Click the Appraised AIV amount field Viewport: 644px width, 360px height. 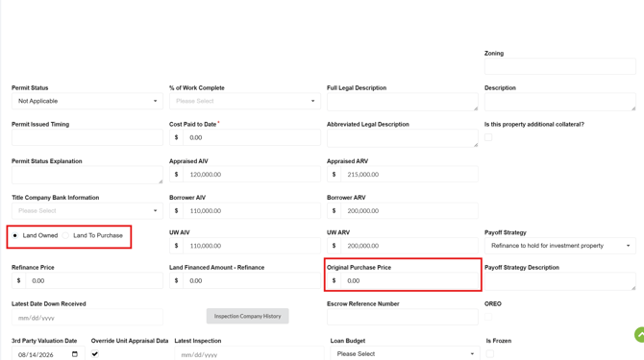click(252, 175)
